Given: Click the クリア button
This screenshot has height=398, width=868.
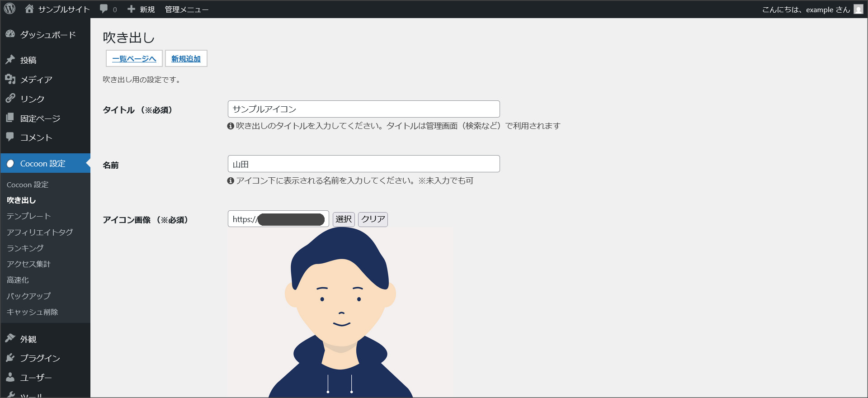Looking at the screenshot, I should [x=373, y=219].
